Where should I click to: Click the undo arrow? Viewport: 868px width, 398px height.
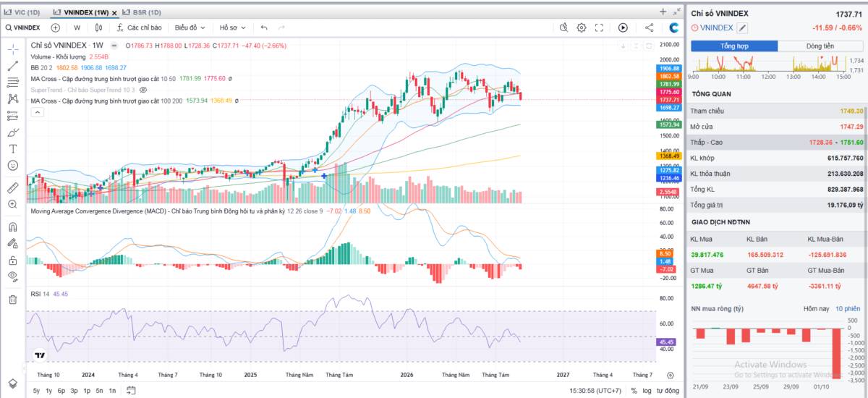tap(264, 27)
